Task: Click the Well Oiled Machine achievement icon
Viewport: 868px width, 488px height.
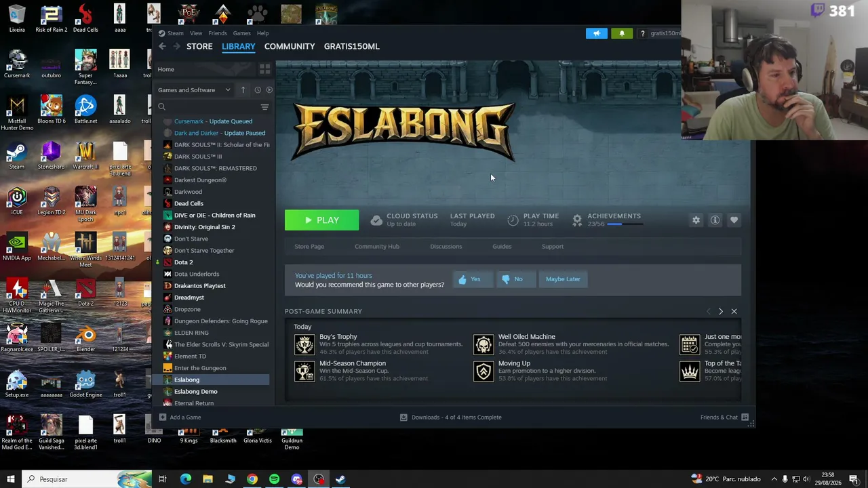Action: pyautogui.click(x=484, y=344)
